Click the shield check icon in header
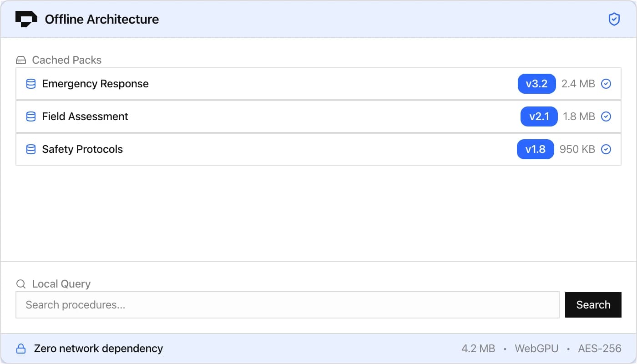 pos(614,19)
